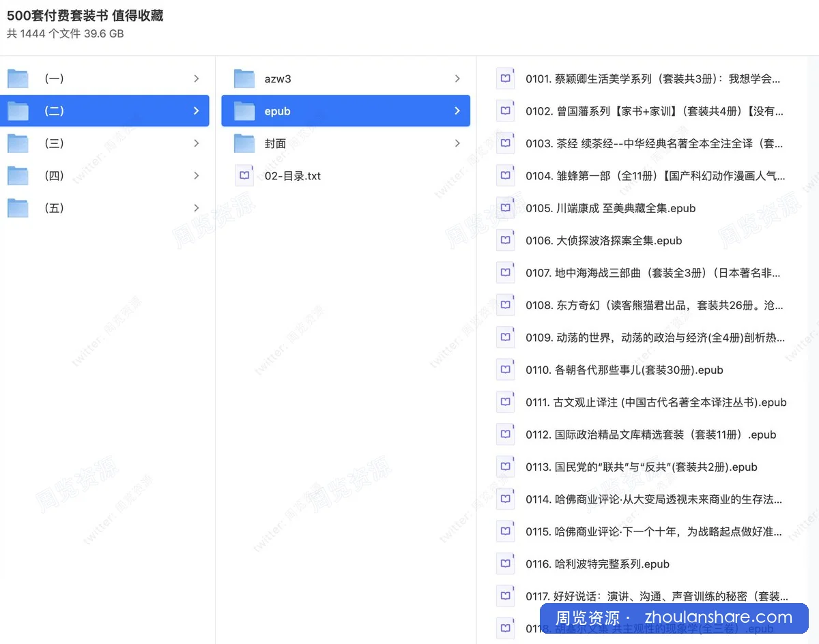Expand the (一) folder chevron
Image resolution: width=819 pixels, height=644 pixels.
[197, 78]
